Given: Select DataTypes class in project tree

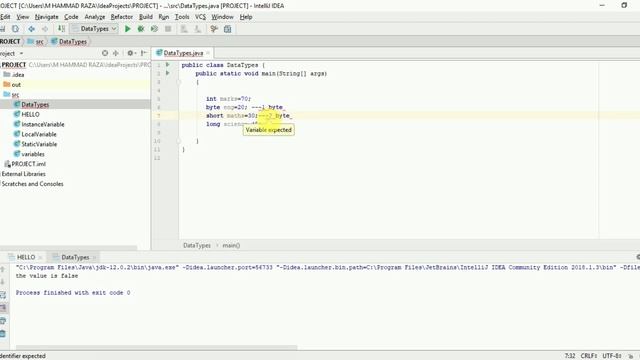Looking at the screenshot, I should (31, 104).
